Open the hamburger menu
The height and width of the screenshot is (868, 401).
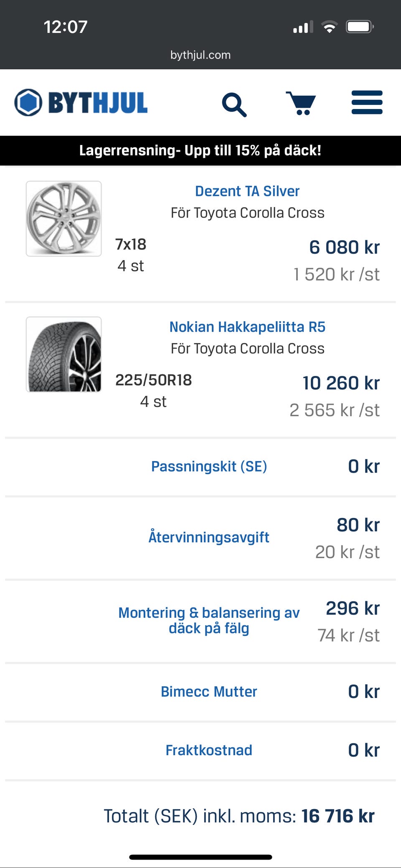(367, 102)
